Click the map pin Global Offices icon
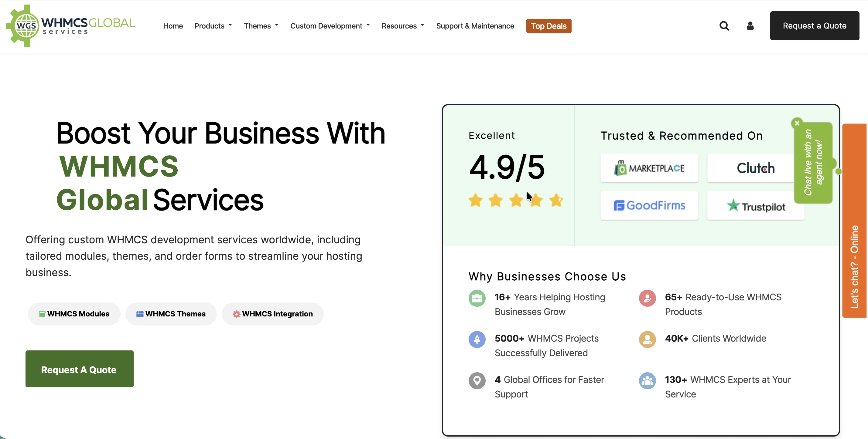This screenshot has height=439, width=868. pyautogui.click(x=477, y=380)
